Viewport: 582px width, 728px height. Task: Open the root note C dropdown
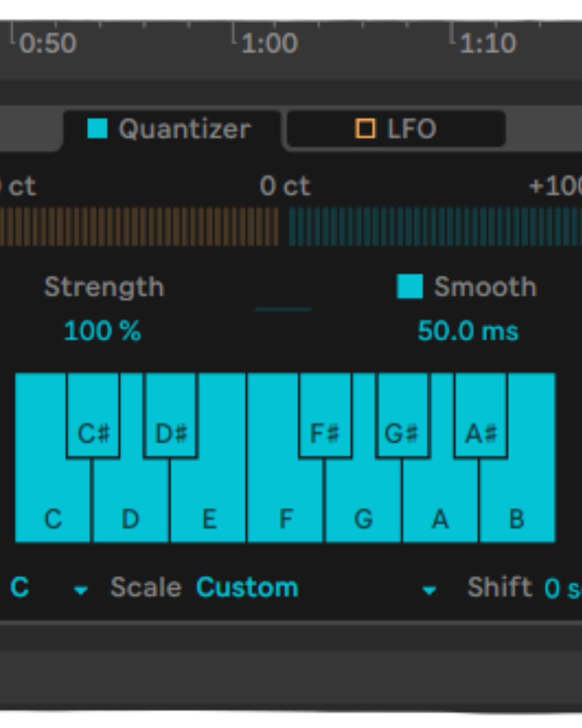click(x=48, y=588)
